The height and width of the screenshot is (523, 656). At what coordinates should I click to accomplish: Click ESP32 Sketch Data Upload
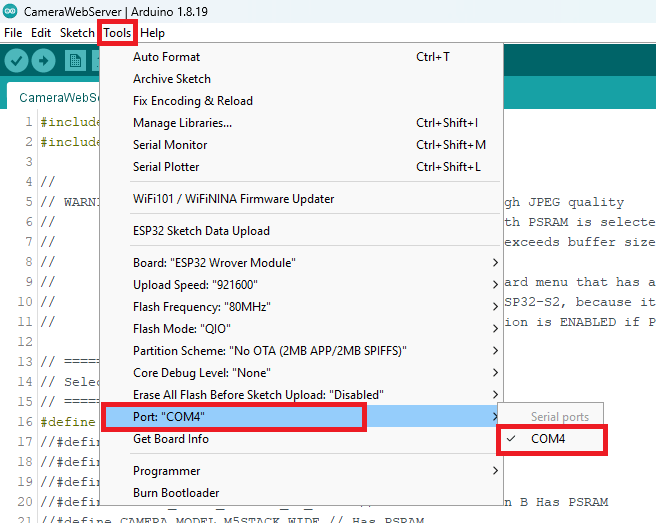201,231
